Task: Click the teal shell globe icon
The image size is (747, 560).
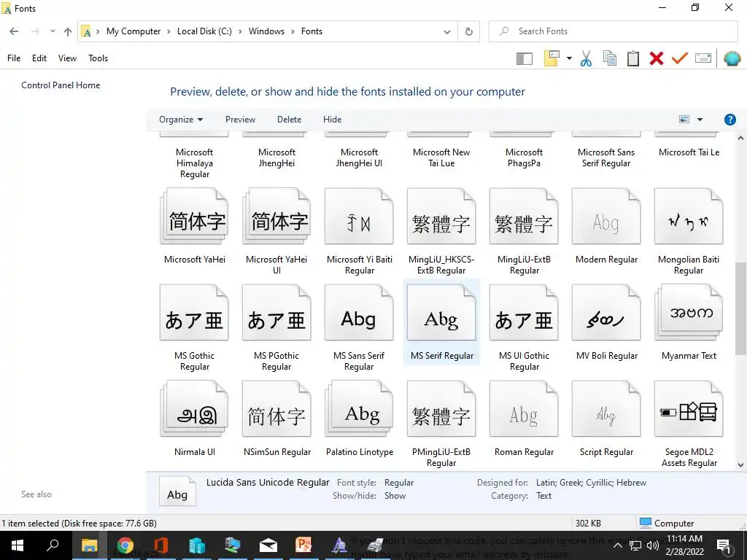Action: (732, 58)
